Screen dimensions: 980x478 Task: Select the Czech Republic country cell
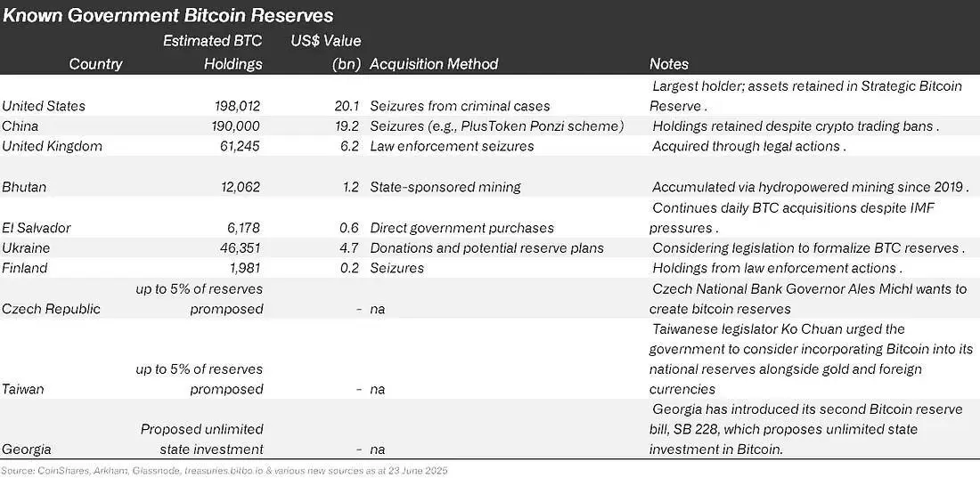(52, 309)
